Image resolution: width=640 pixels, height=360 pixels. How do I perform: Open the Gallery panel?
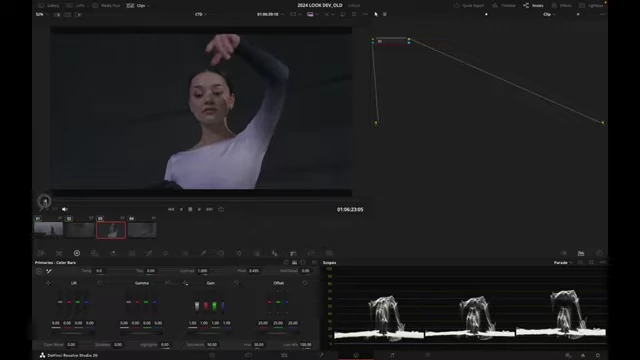(49, 6)
